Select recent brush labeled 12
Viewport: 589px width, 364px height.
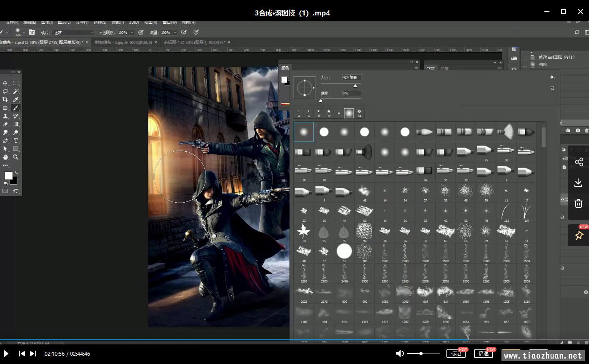coord(328,113)
